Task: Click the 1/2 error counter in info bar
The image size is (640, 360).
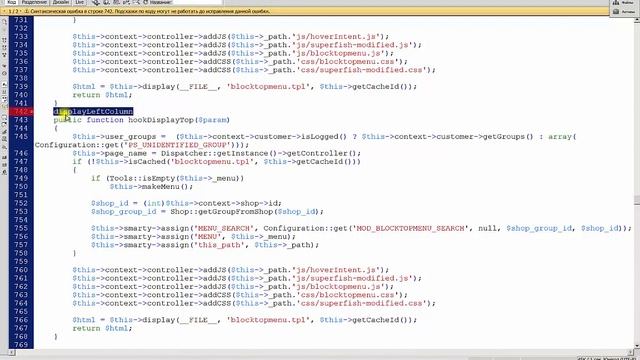Action: click(13, 11)
